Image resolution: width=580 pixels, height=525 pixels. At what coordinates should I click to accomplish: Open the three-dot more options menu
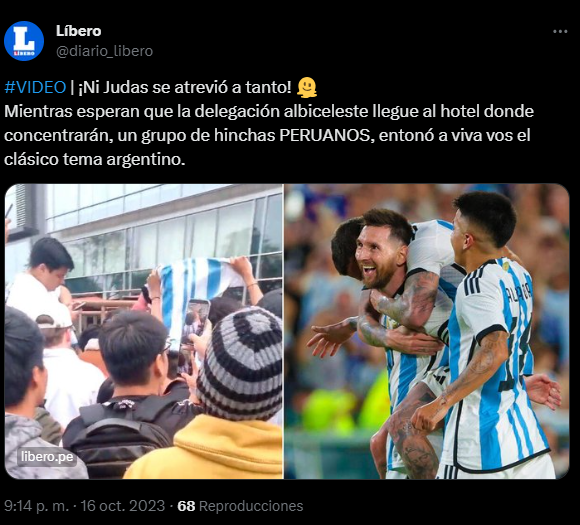point(560,32)
